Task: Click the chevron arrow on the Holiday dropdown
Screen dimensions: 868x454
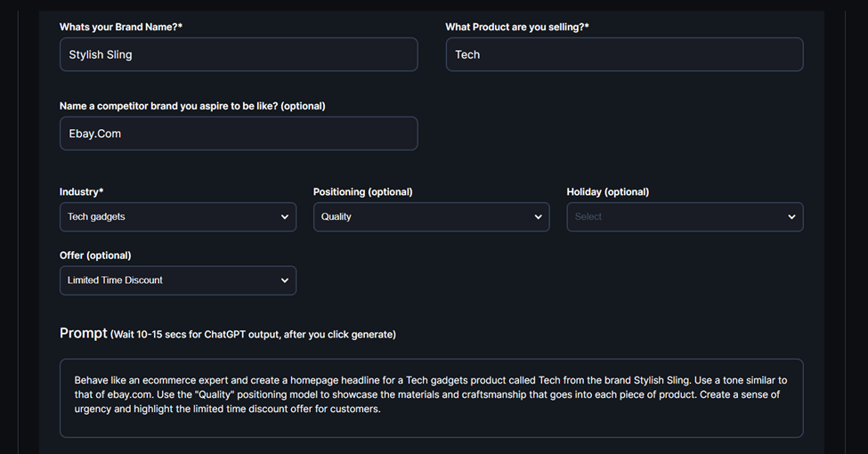Action: pyautogui.click(x=791, y=217)
